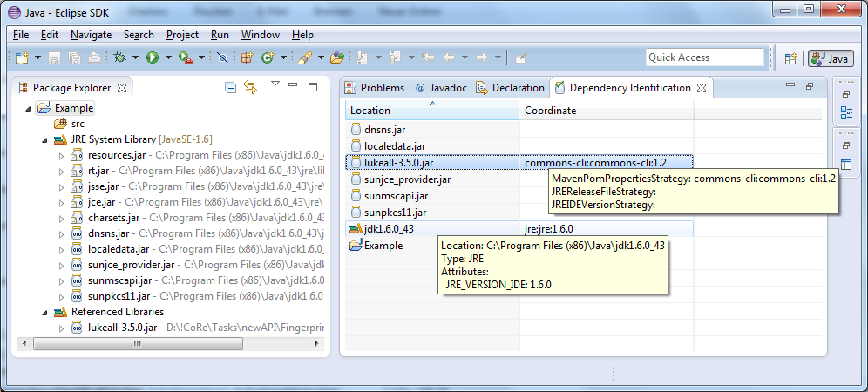Screen dimensions: 868x392
Task: Click the Forward navigation arrow
Action: point(482,57)
